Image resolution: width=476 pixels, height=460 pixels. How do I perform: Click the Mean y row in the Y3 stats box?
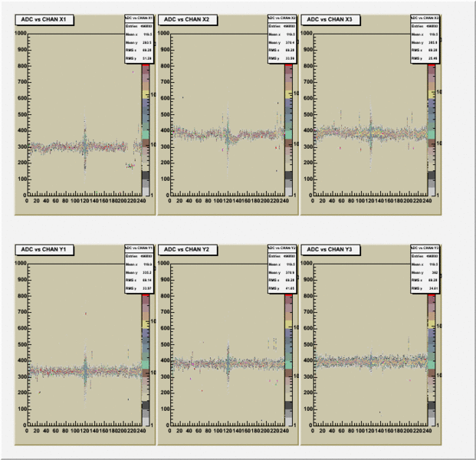(x=425, y=273)
